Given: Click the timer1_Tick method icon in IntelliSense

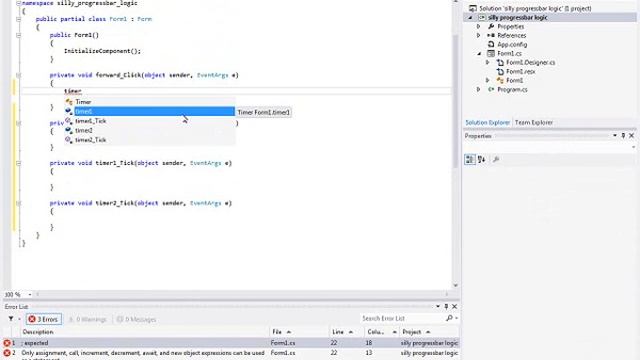Looking at the screenshot, I should (69, 121).
